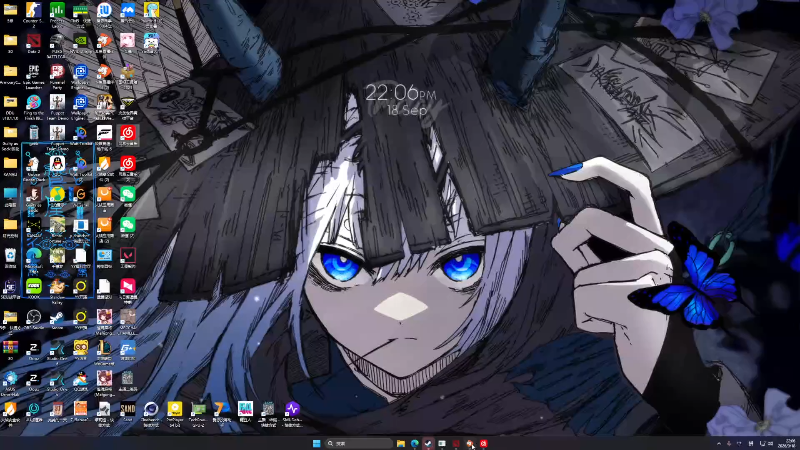Open File Explorer from the taskbar
Screen dimensions: 800x450
pyautogui.click(x=401, y=443)
